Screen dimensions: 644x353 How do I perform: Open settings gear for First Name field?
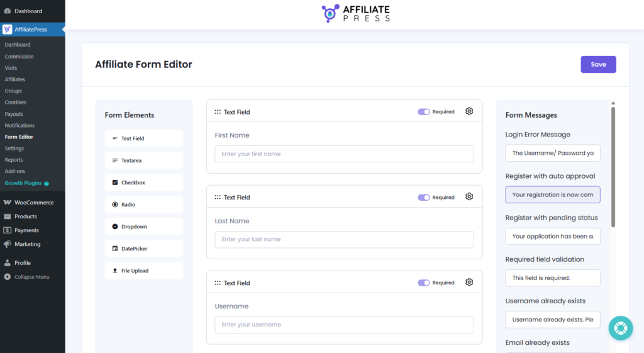[x=469, y=111]
